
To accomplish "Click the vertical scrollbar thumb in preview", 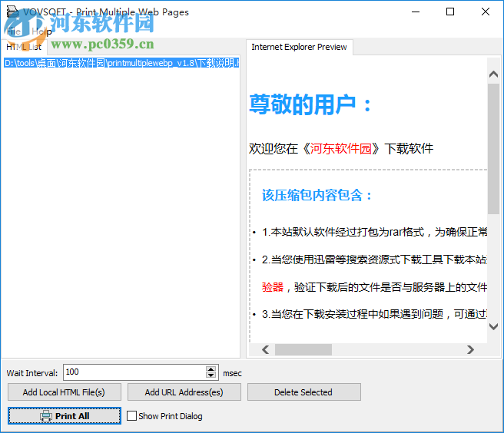I will (x=493, y=149).
